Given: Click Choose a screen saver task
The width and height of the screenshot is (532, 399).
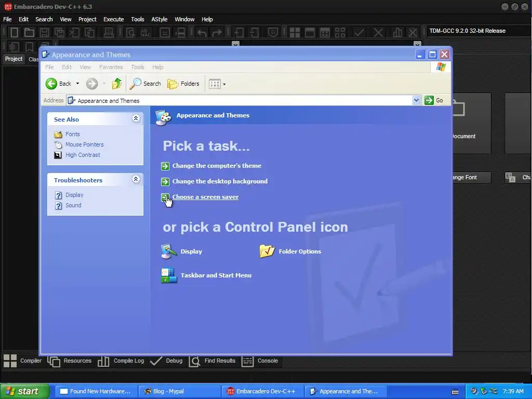Looking at the screenshot, I should [205, 197].
